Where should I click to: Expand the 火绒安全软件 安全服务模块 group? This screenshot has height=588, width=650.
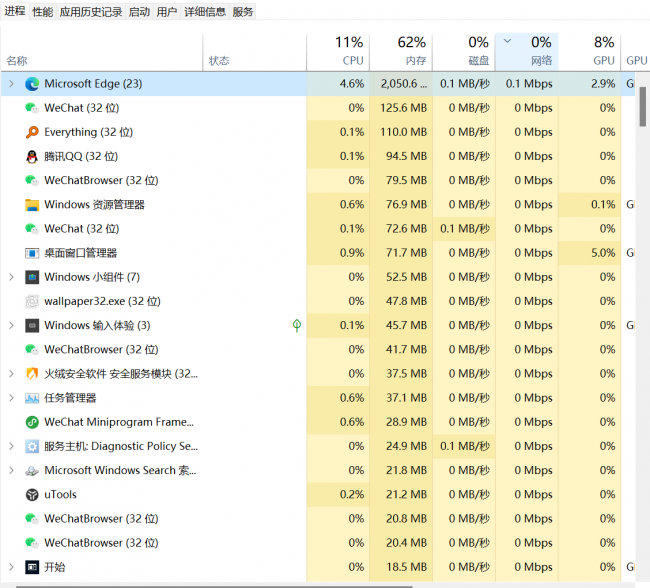[12, 374]
